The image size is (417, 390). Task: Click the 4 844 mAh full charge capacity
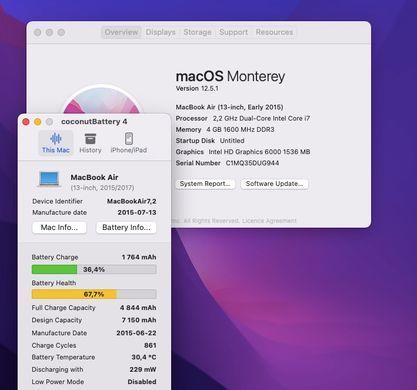(x=138, y=308)
